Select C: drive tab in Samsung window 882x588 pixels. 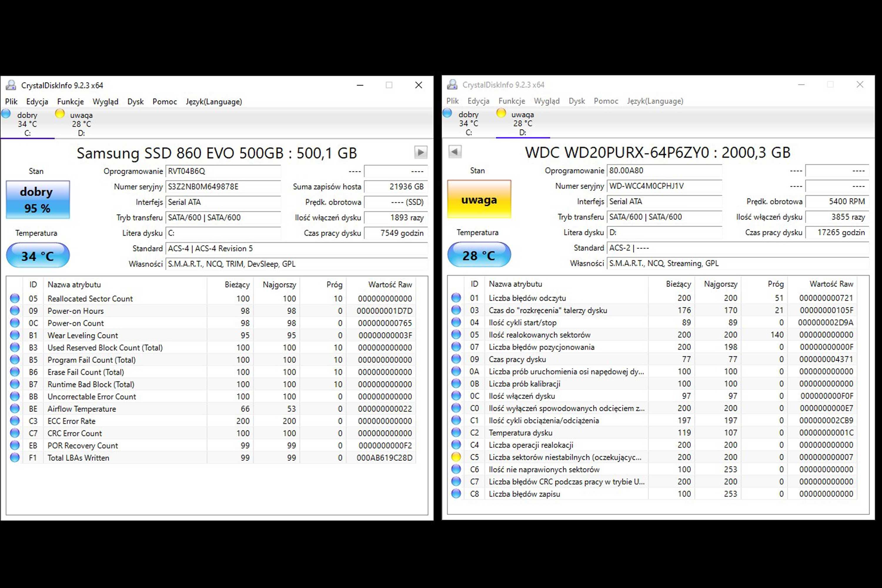point(27,124)
